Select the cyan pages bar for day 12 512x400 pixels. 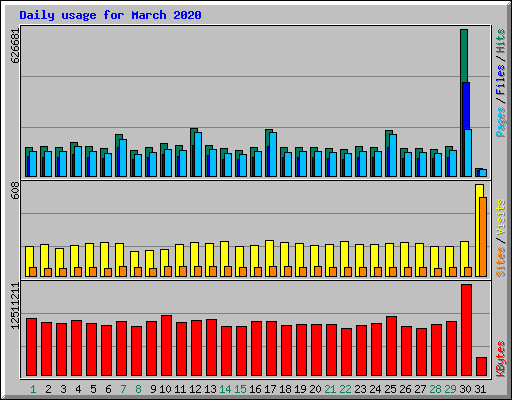[x=198, y=155]
